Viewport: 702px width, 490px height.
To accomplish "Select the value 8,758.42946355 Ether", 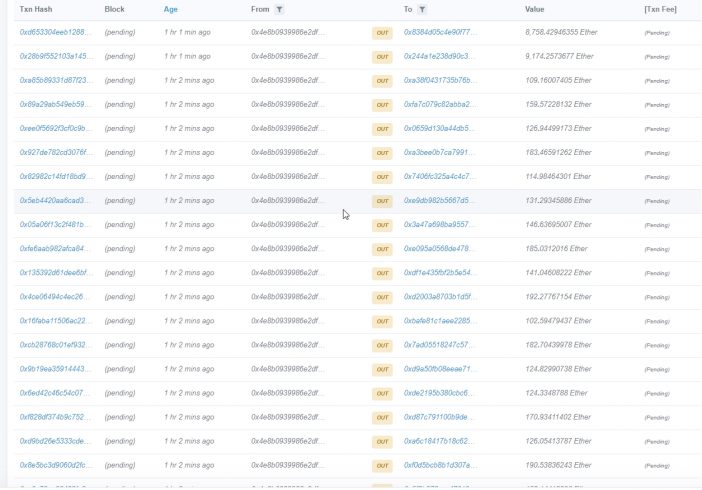I will pyautogui.click(x=561, y=32).
